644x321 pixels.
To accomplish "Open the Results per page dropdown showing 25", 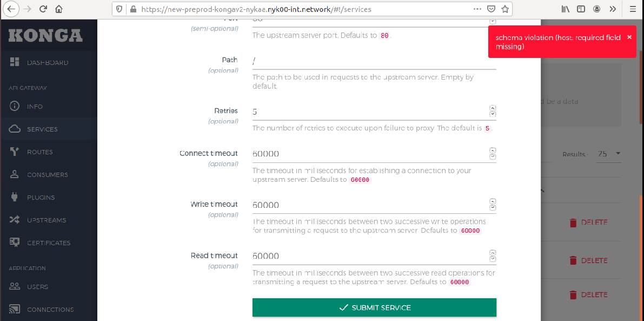I will click(608, 154).
